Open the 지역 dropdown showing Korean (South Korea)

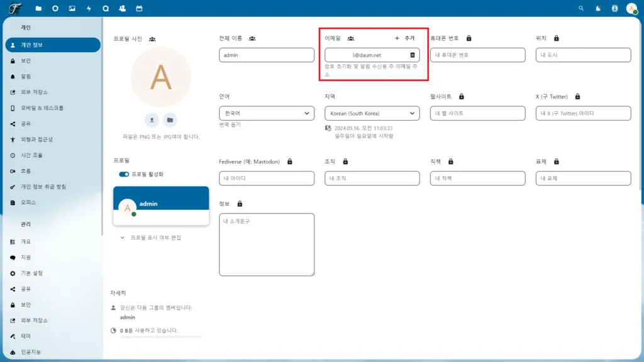pos(372,114)
